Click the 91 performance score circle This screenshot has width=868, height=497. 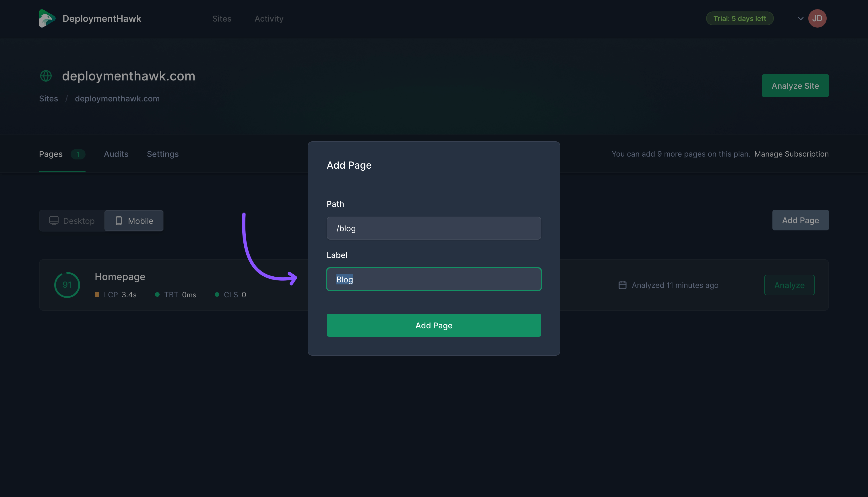pos(67,285)
